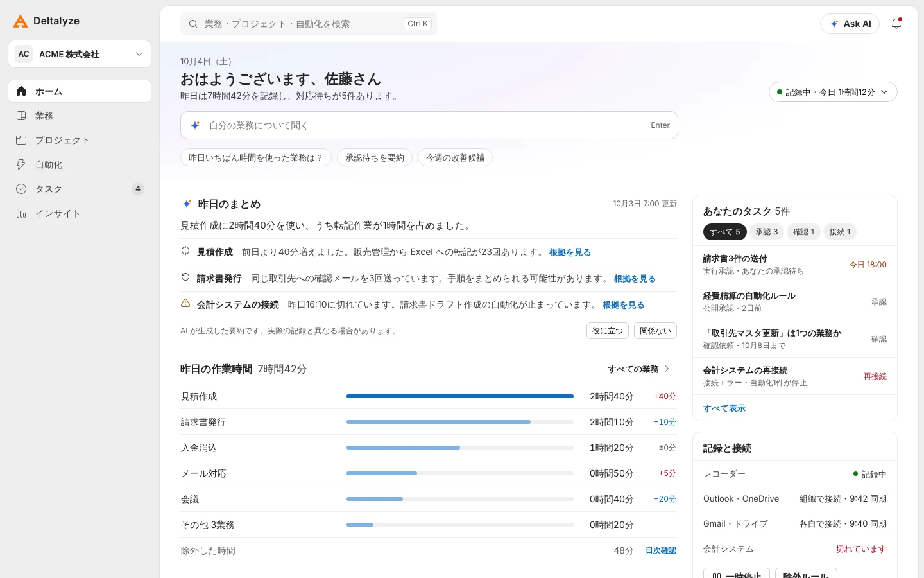Click the 承認待ちを要約 suggestion chip

[375, 157]
